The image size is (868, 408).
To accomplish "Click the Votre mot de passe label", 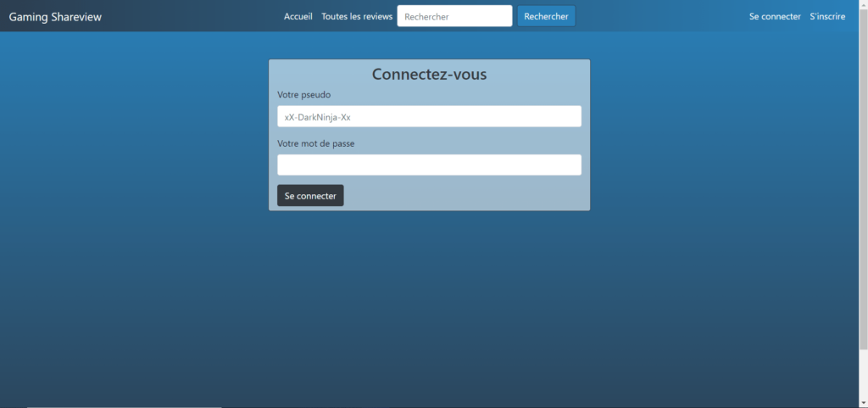I will (315, 143).
